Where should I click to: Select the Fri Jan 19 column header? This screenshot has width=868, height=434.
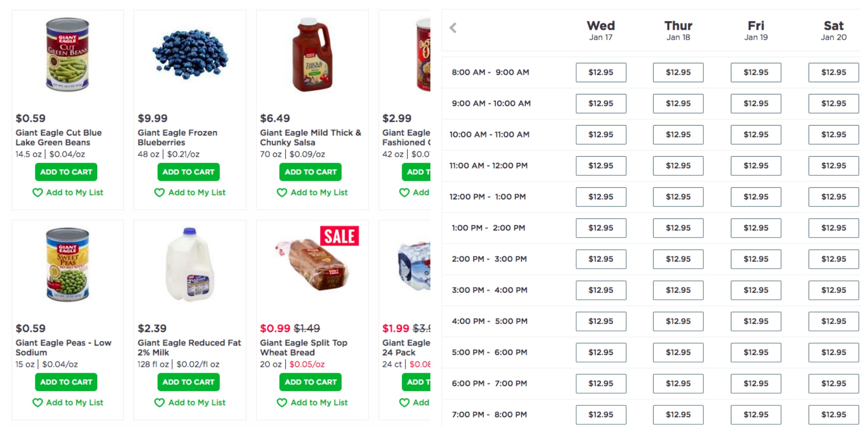pyautogui.click(x=756, y=30)
